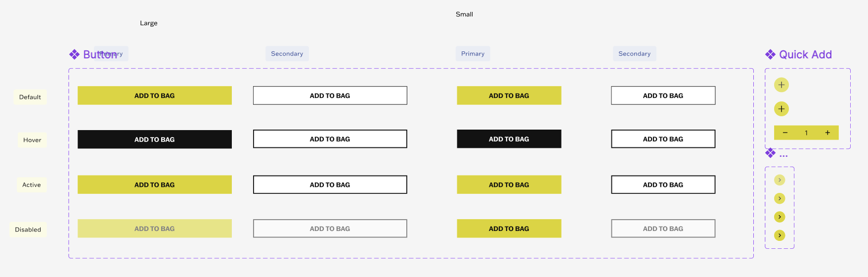Screen dimensions: 868x277
Task: Select the Primary label above small buttons
Action: click(473, 53)
